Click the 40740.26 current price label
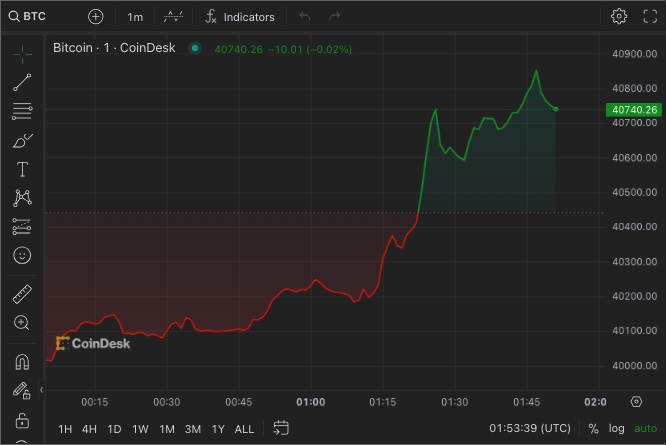The image size is (666, 445). (634, 110)
